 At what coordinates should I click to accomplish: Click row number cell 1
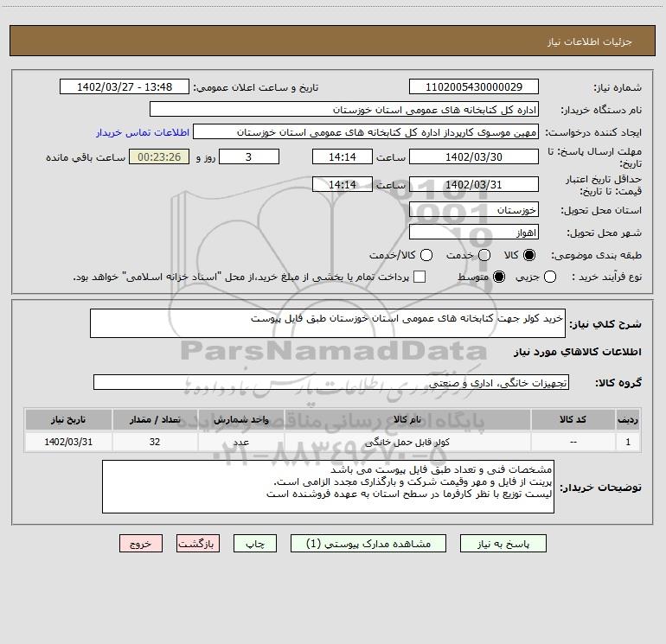click(x=628, y=442)
